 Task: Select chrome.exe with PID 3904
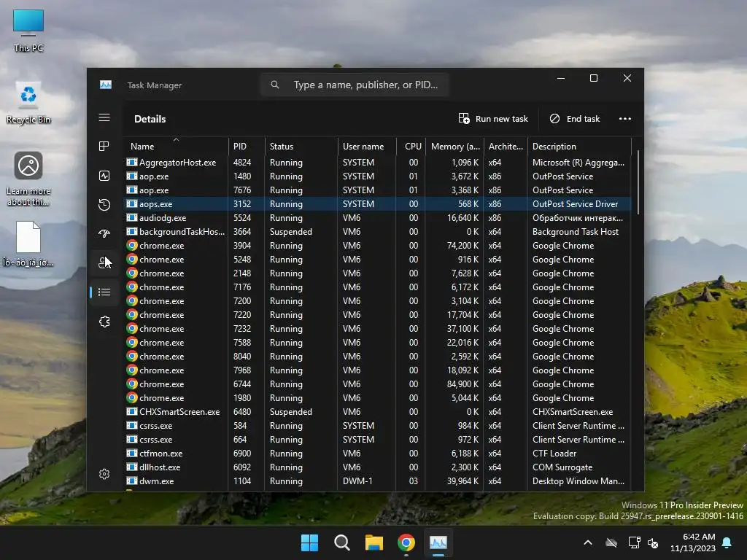click(379, 245)
